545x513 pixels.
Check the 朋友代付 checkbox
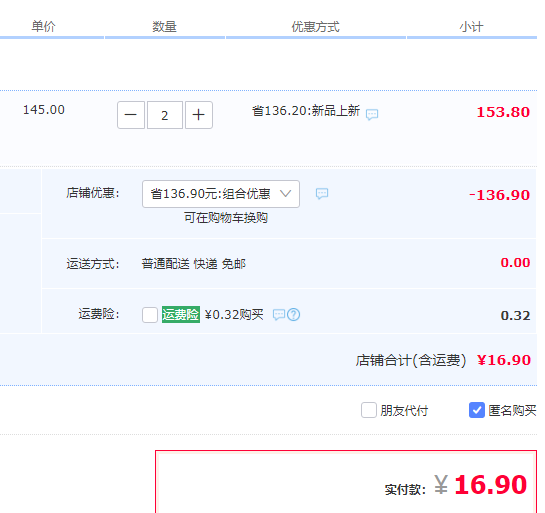click(369, 410)
